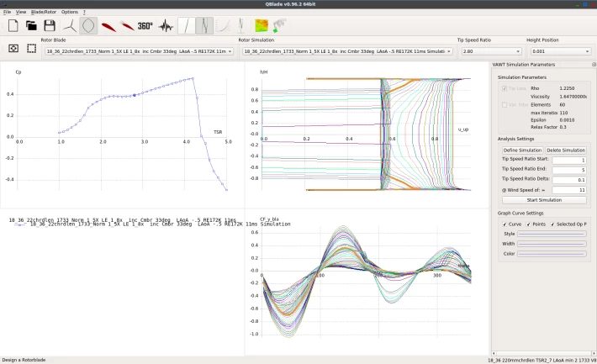
Task: Open the Blade/Rotor menu
Action: (x=44, y=12)
